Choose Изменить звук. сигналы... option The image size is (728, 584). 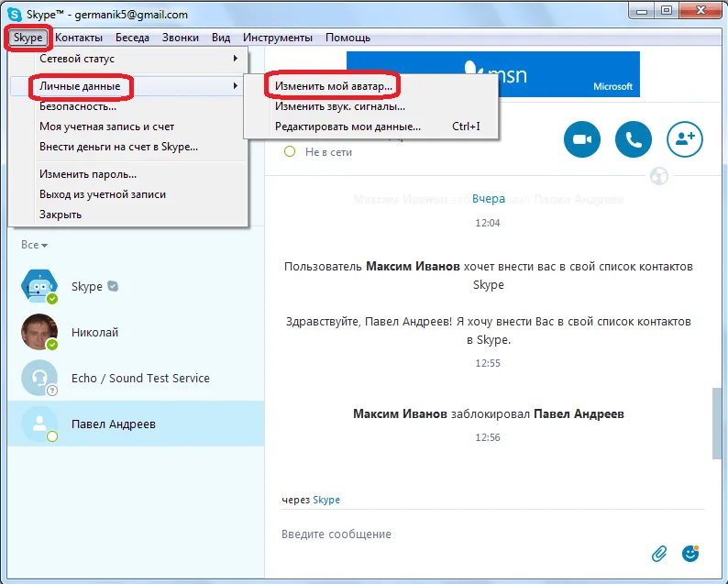[x=371, y=106]
